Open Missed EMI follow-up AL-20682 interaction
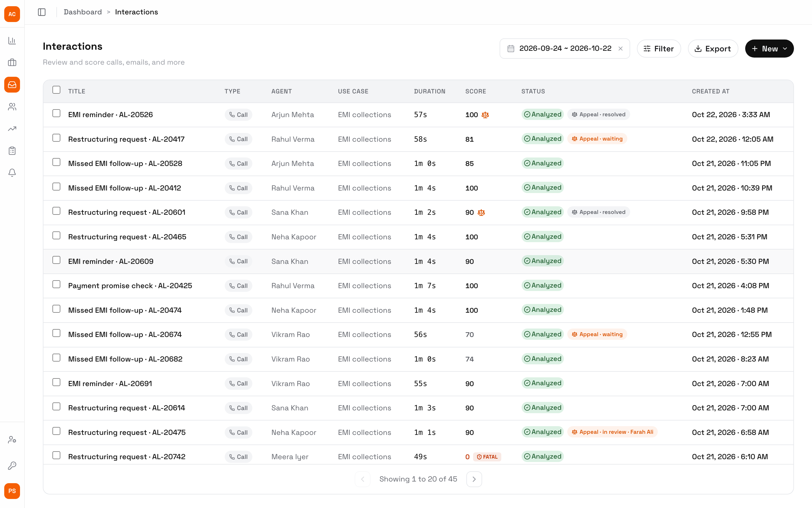The width and height of the screenshot is (812, 508). point(125,359)
